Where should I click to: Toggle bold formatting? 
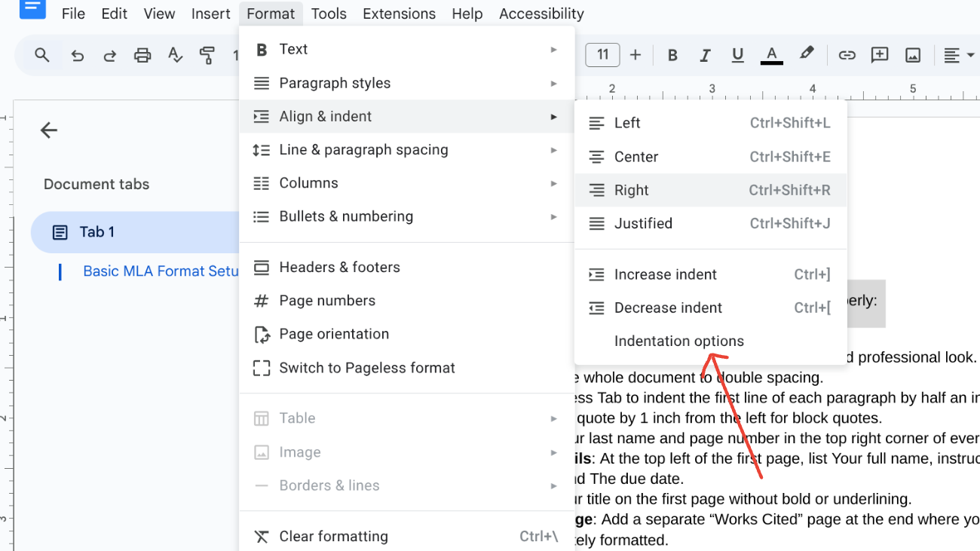point(672,54)
